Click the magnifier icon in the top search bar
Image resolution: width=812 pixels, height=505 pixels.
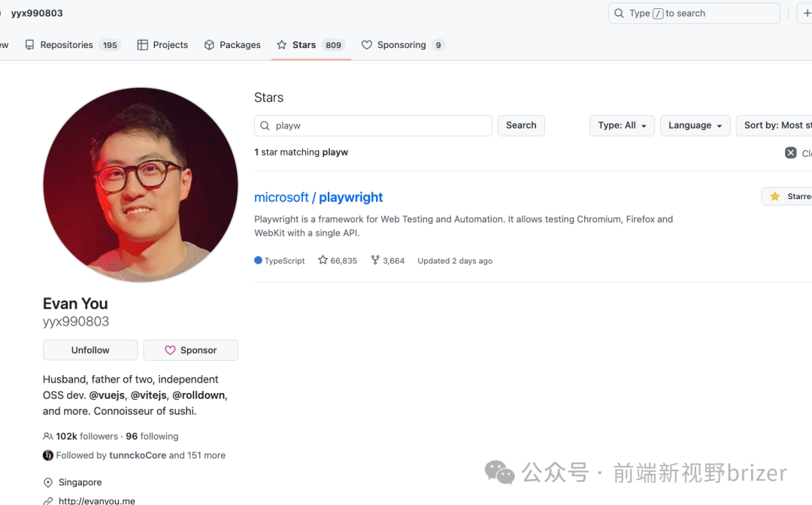619,13
